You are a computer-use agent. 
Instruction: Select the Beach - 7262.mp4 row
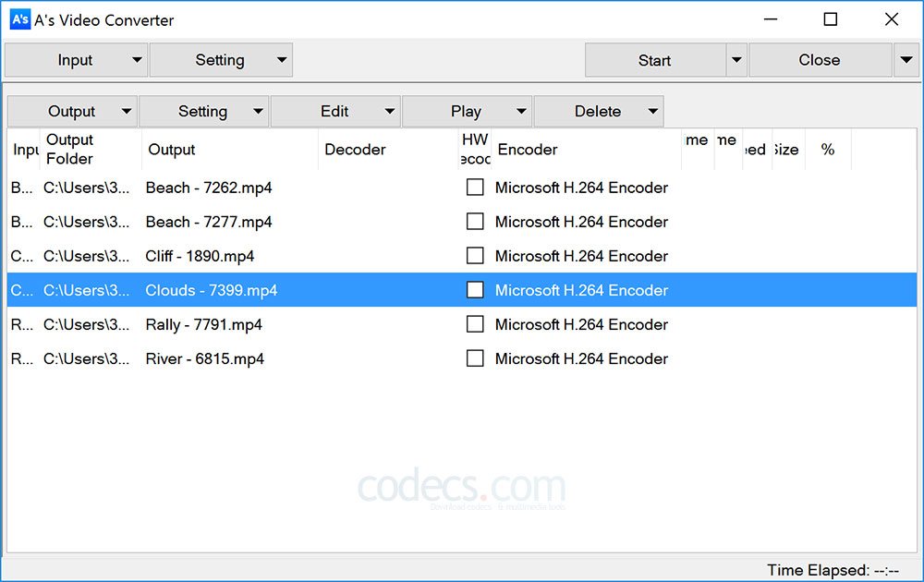[462, 188]
